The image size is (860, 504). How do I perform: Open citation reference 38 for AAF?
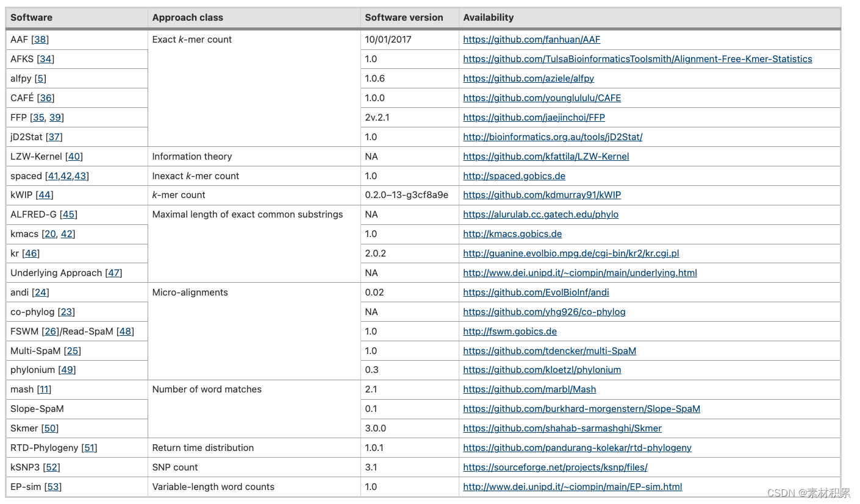38,39
